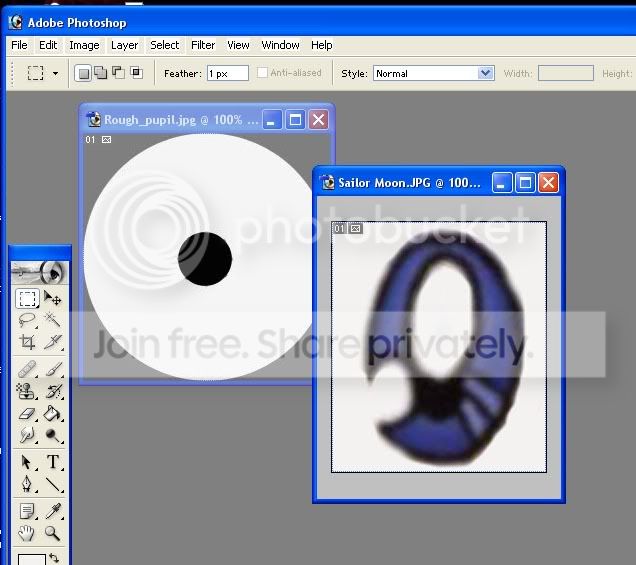
Task: Select the Notes tool
Action: pyautogui.click(x=27, y=511)
